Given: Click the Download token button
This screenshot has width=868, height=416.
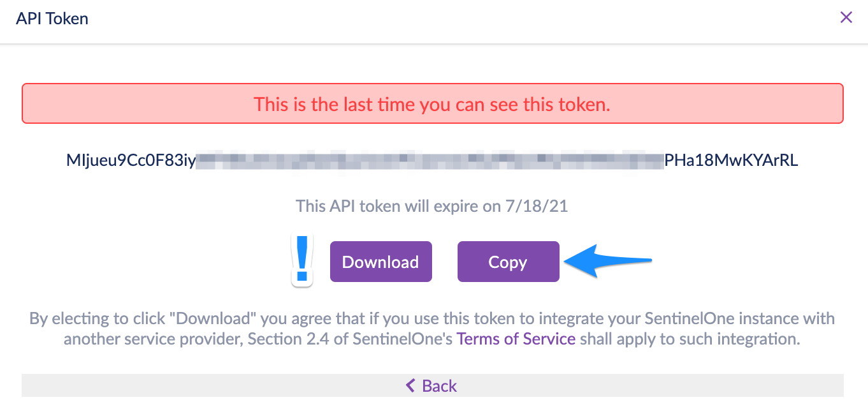Looking at the screenshot, I should point(380,262).
